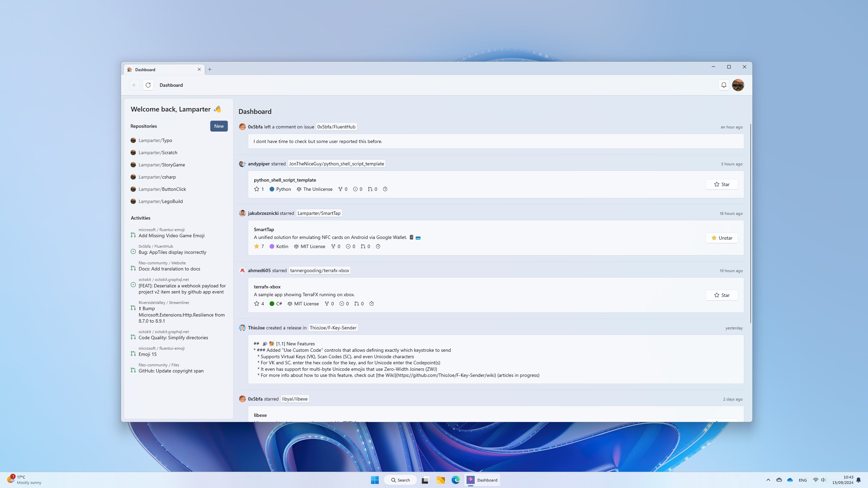Click the back arrow button
Viewport: 868px width, 488px height.
pyautogui.click(x=135, y=85)
